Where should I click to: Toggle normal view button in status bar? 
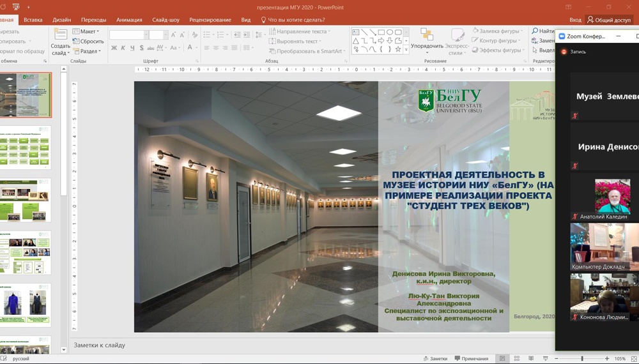click(503, 359)
